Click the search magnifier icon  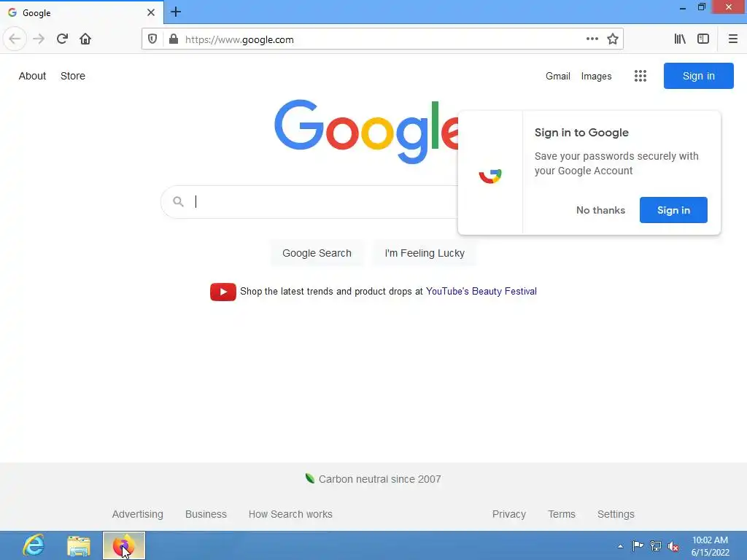click(178, 201)
